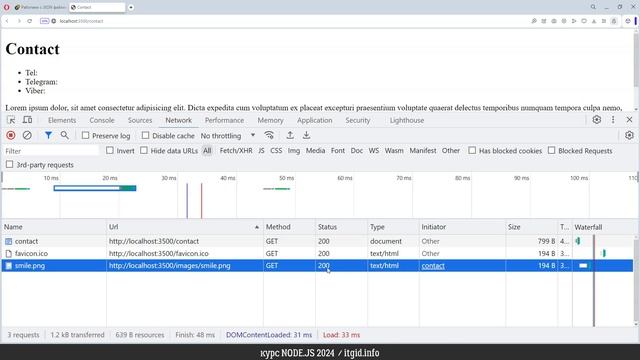Image resolution: width=640 pixels, height=360 pixels.
Task: Open the No throttling dropdown
Action: tap(228, 136)
